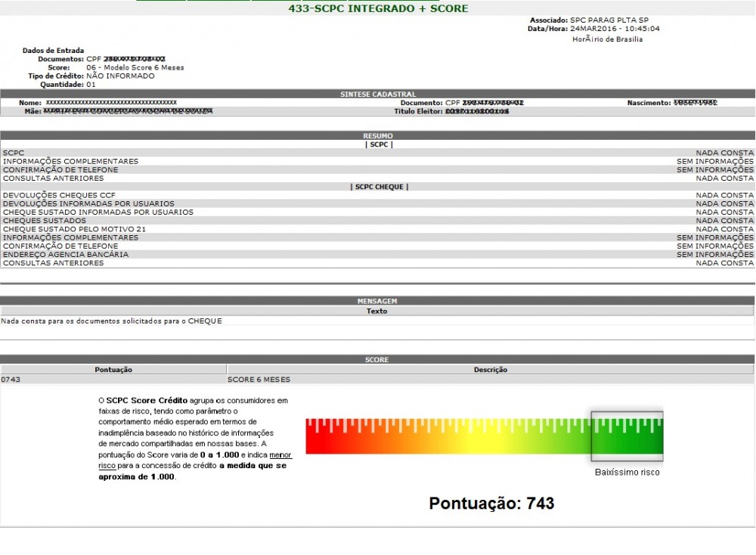
Task: Click 'INFORMAÇÕES COMPLEMENTARES' row under SCPC CHEQUE
Action: 378,237
